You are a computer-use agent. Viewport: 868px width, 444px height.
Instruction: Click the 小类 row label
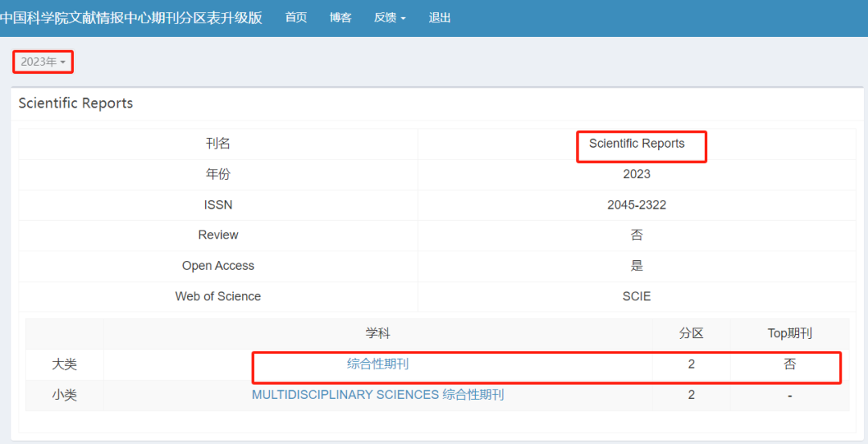(64, 395)
